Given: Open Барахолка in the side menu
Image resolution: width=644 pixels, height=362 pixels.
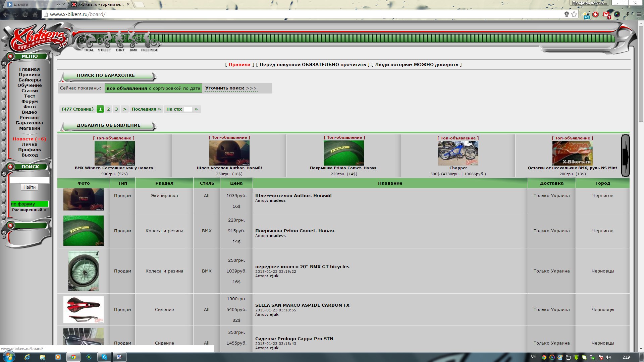Looking at the screenshot, I should click(30, 123).
